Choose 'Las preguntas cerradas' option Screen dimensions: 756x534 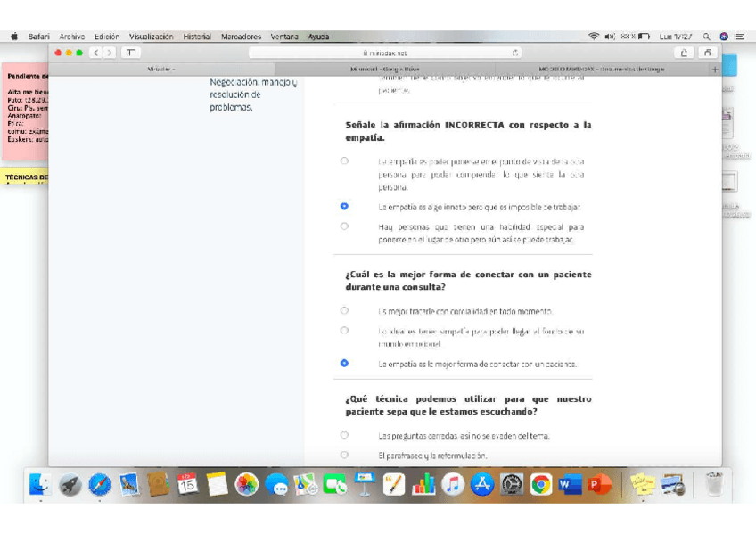click(x=344, y=435)
